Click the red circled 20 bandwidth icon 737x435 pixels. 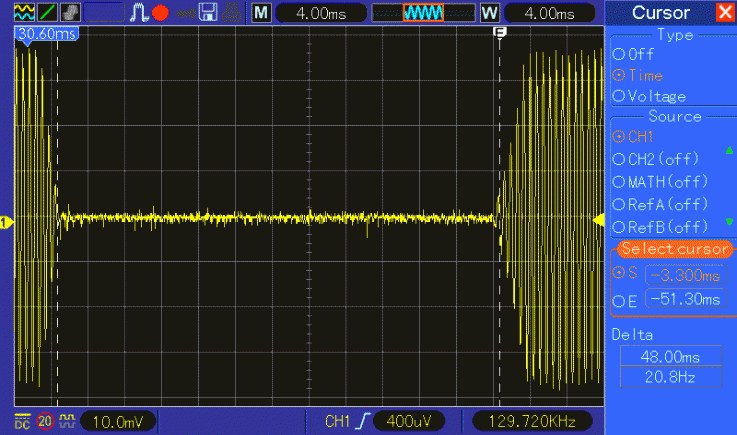pyautogui.click(x=44, y=422)
